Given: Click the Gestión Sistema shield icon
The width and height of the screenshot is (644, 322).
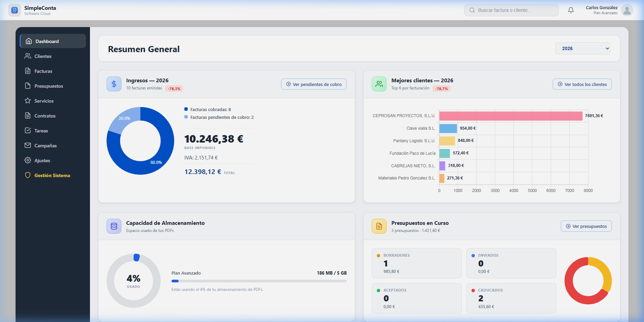Looking at the screenshot, I should pos(28,175).
